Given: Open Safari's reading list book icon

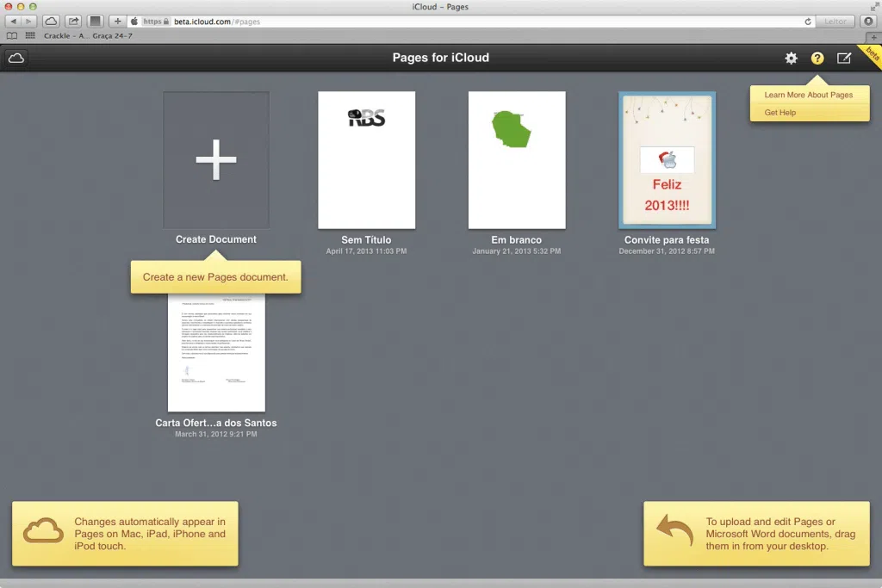Looking at the screenshot, I should 11,36.
